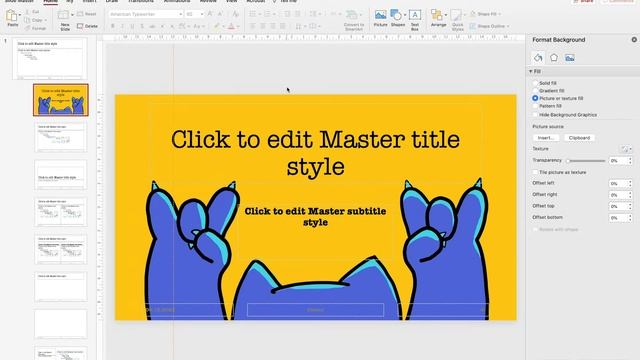The image size is (640, 360).
Task: Click the Increase Font Size icon
Action: tap(210, 14)
